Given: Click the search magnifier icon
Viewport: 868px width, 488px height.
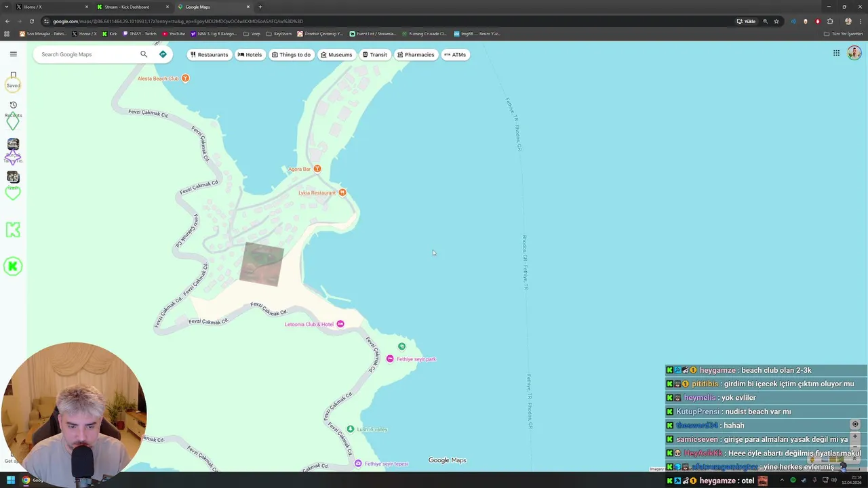Looking at the screenshot, I should coord(144,54).
